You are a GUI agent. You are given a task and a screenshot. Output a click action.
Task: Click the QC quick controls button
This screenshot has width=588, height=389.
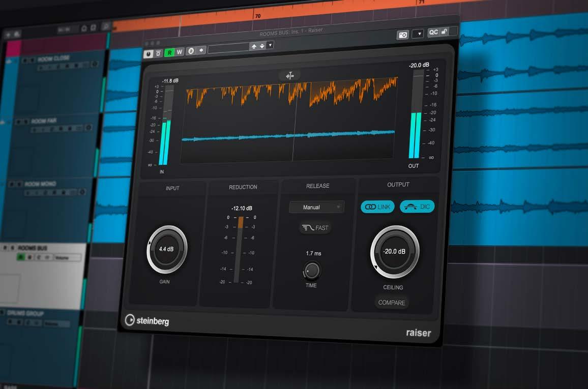[433, 32]
